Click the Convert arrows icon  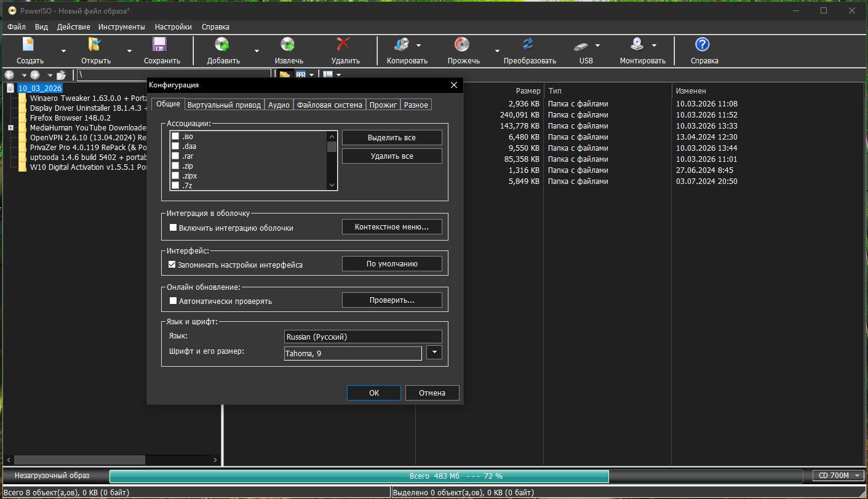(x=528, y=44)
